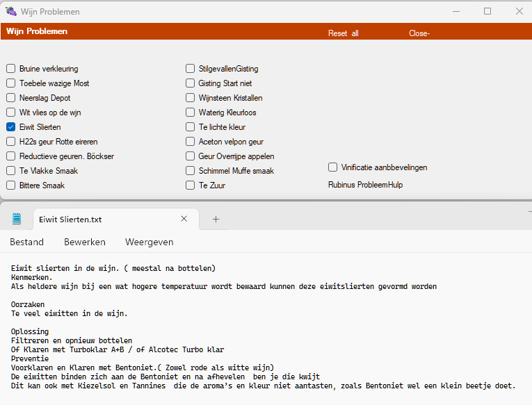This screenshot has width=532, height=405.
Task: Open the Weergeven menu
Action: click(149, 242)
